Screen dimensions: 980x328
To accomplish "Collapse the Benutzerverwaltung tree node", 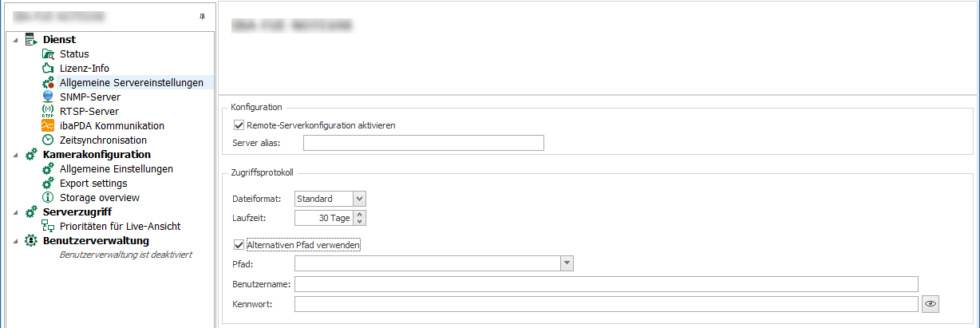I will (x=16, y=241).
